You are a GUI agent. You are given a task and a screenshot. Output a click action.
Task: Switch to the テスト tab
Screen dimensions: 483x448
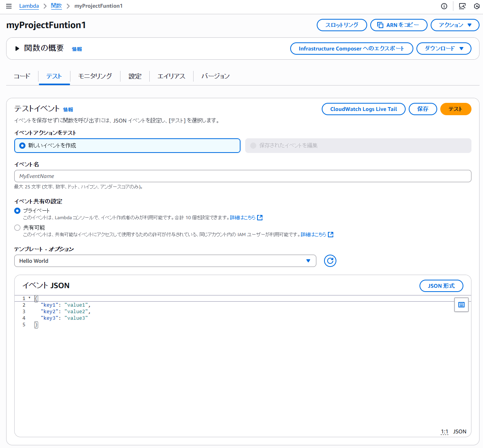click(54, 76)
